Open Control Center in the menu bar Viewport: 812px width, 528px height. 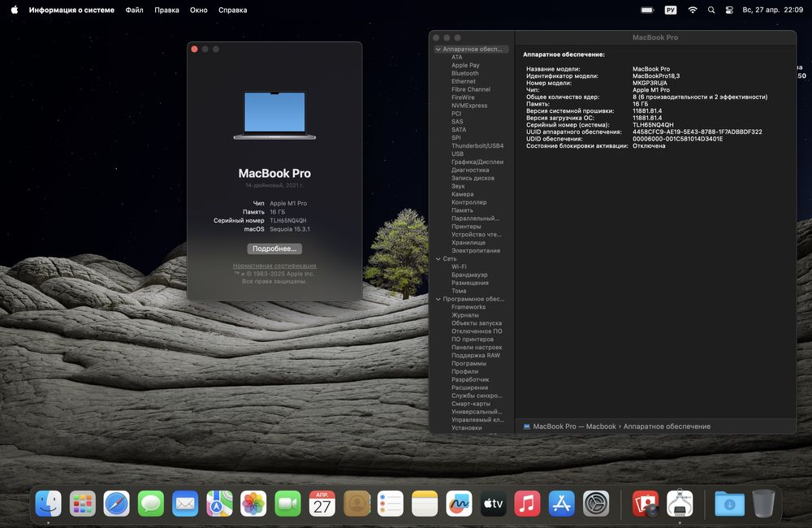729,10
